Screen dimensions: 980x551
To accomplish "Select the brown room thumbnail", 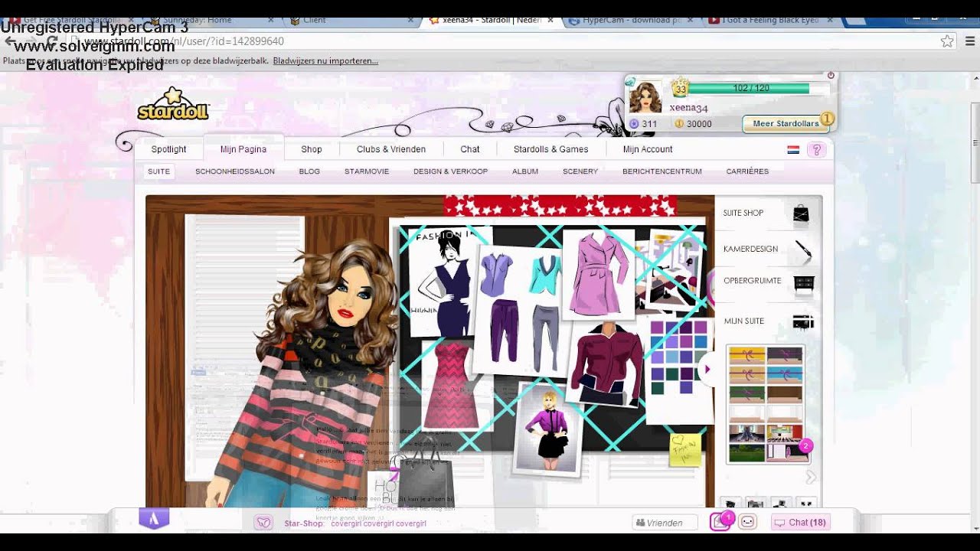I will (785, 393).
